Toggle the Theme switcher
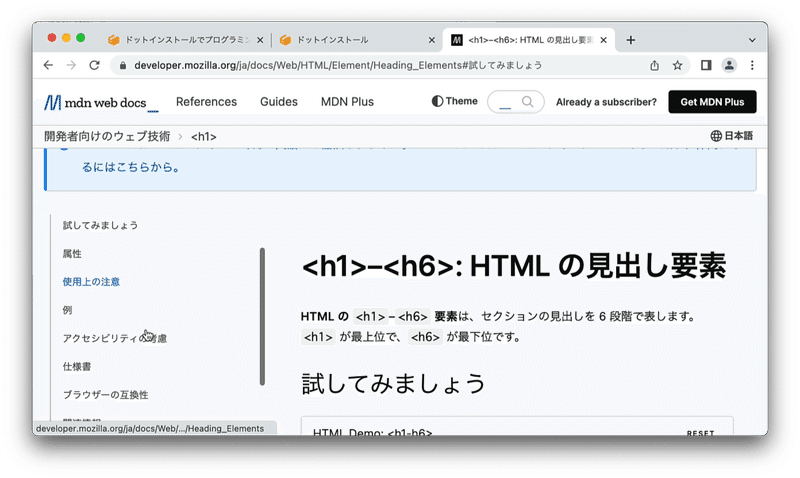The height and width of the screenshot is (478, 800). [455, 101]
